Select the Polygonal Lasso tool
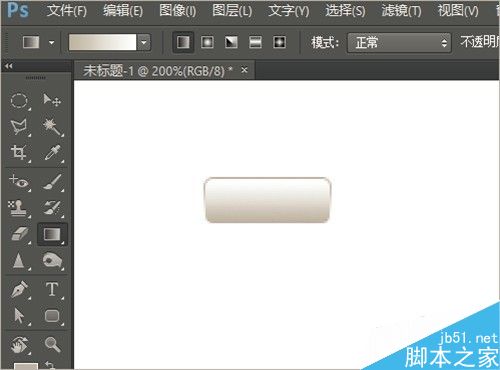 (x=19, y=127)
